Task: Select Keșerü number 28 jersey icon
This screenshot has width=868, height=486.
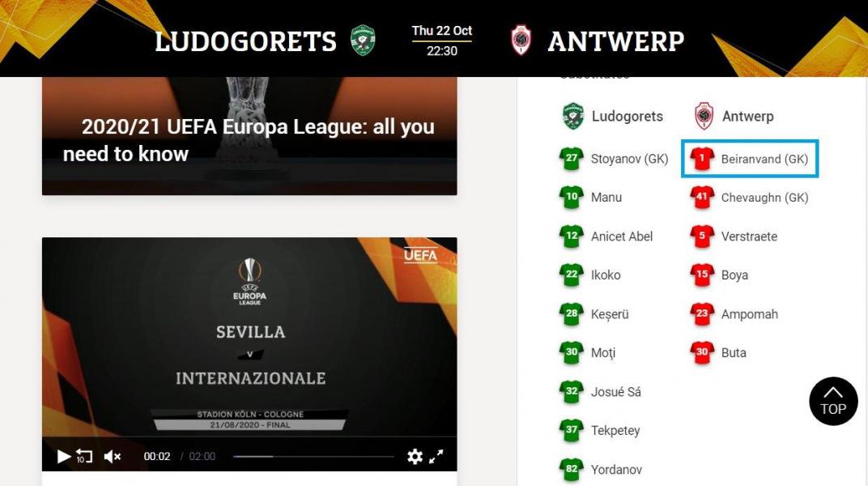Action: click(x=572, y=314)
